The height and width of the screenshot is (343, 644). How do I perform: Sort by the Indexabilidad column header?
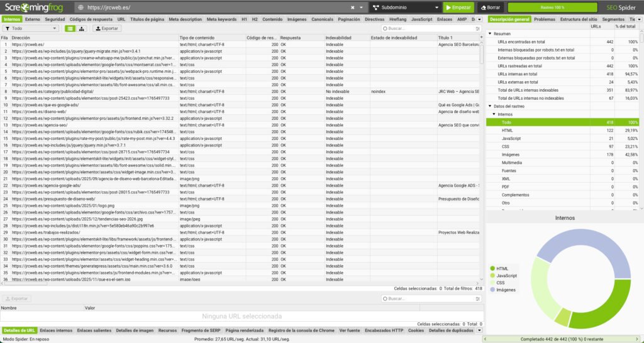pos(347,38)
